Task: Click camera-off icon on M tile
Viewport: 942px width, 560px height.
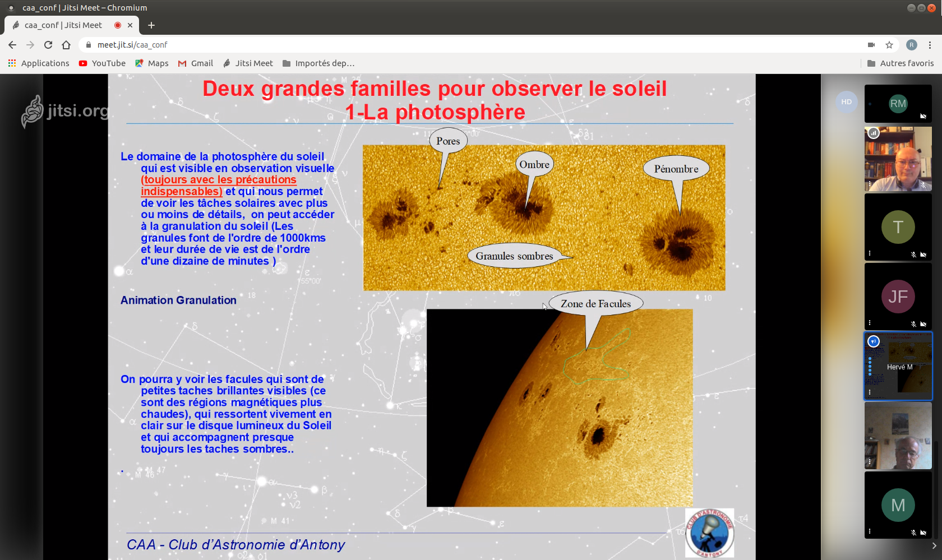Action: (x=923, y=533)
